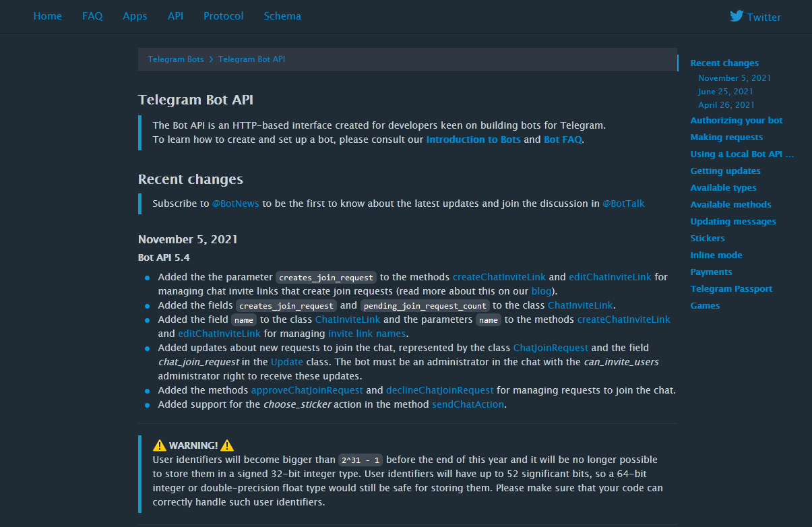812x527 pixels.
Task: Open the Twitter bird icon
Action: [x=737, y=16]
